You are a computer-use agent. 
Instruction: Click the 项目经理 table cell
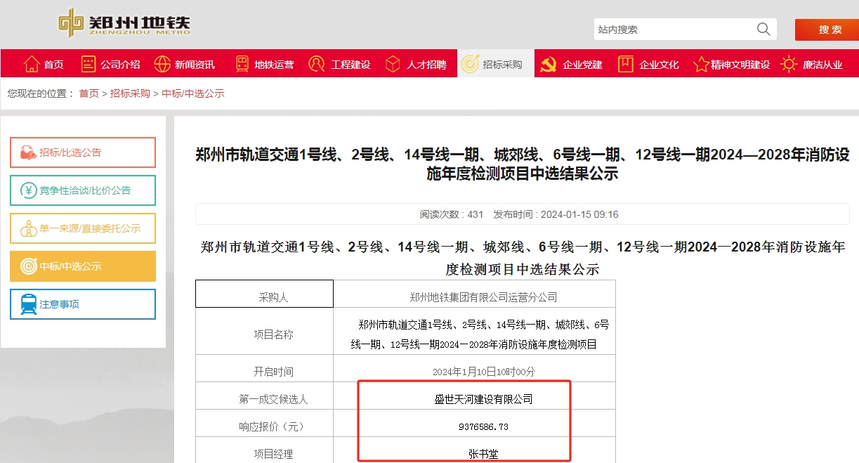coord(265,450)
